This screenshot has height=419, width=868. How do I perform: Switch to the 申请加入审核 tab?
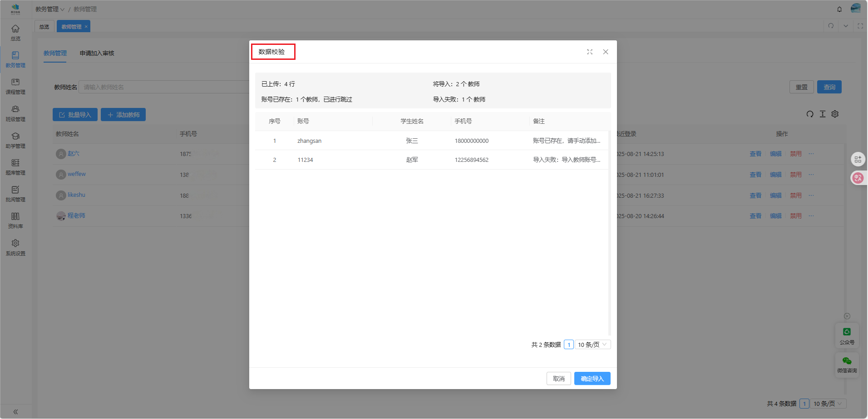click(97, 53)
